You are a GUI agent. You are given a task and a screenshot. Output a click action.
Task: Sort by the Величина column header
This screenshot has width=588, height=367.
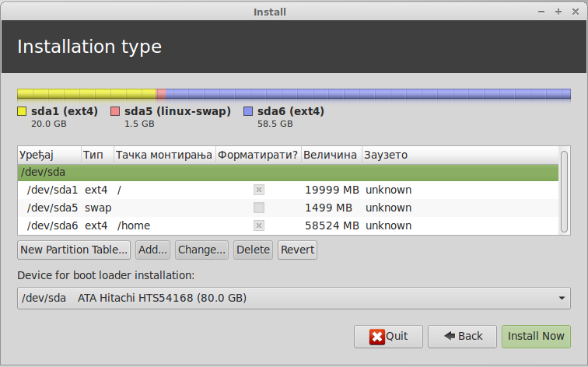click(331, 155)
